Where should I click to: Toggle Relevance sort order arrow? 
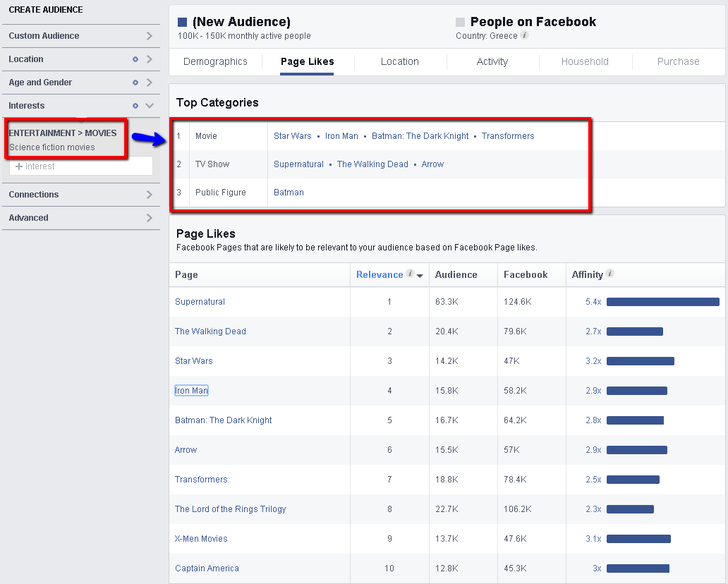coord(420,276)
